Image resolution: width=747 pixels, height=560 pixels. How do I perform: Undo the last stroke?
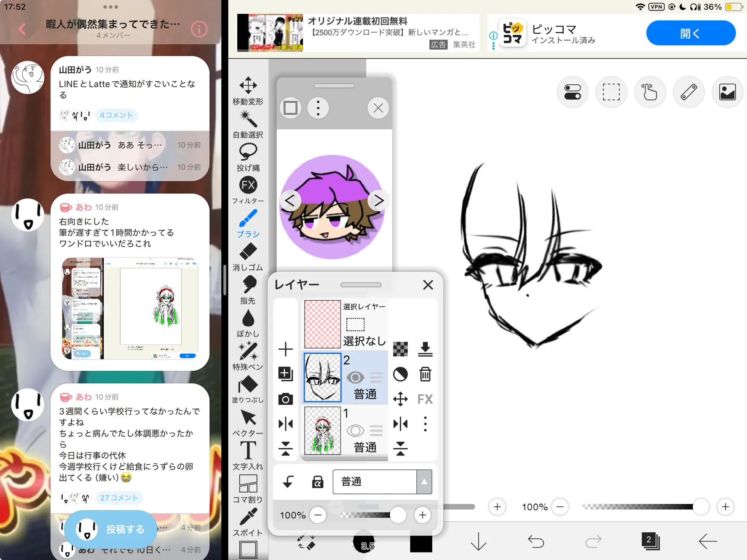click(535, 541)
